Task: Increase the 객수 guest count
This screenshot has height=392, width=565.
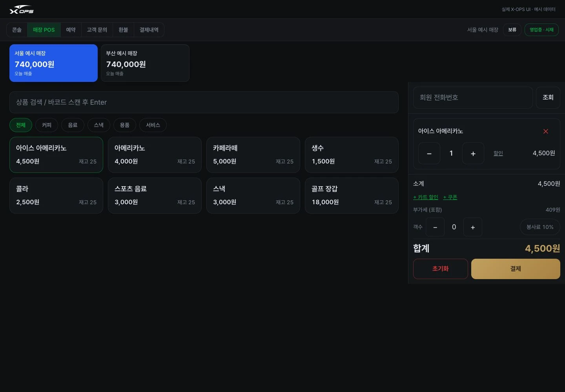Action: click(x=473, y=227)
